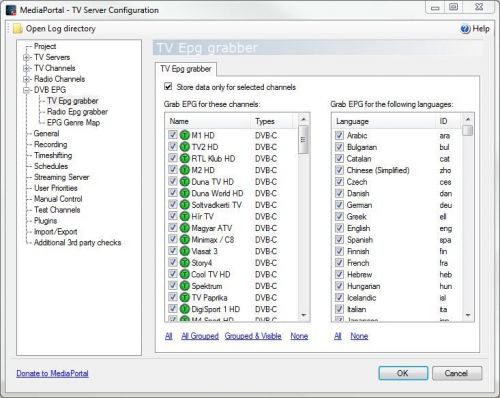Sort channels by the Types column header
The width and height of the screenshot is (500, 398).
(272, 121)
